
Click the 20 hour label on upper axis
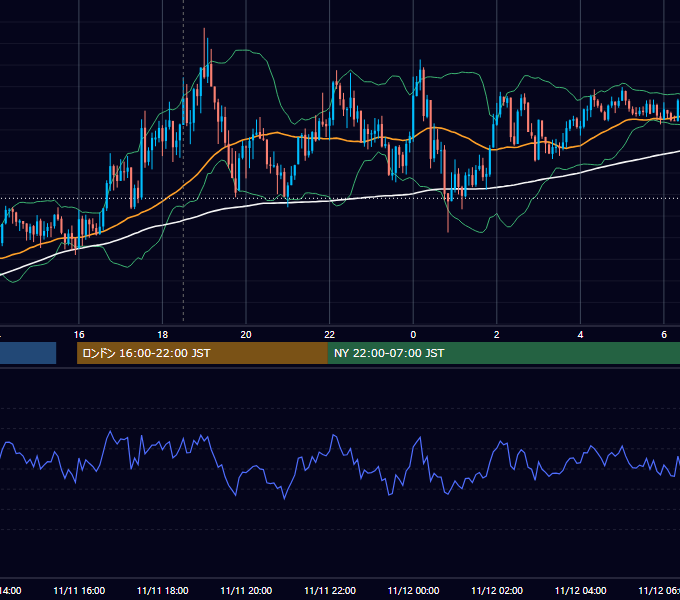(246, 335)
